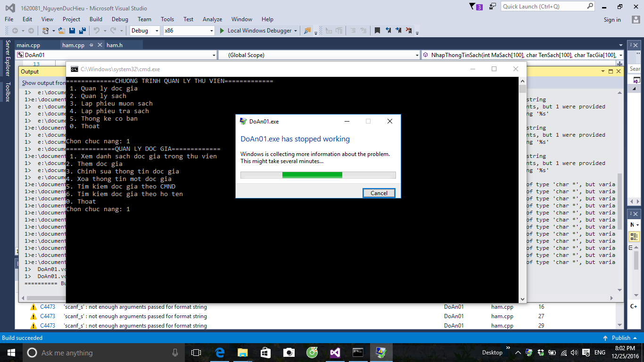Viewport: 644px width, 362px height.
Task: Open the Debug menu
Action: click(120, 19)
